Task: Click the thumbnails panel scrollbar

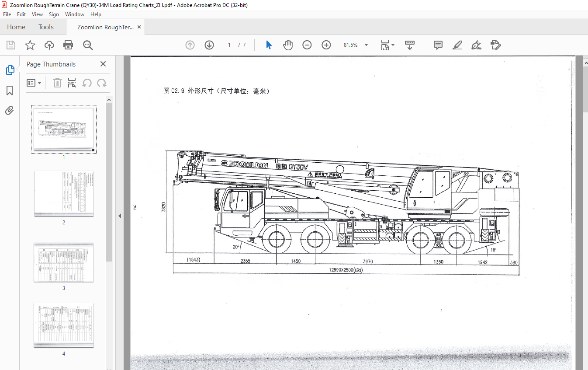Action: (109, 182)
